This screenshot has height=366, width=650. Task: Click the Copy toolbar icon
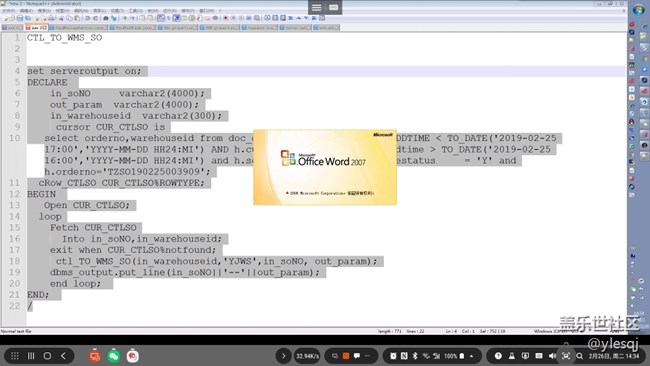pos(69,18)
